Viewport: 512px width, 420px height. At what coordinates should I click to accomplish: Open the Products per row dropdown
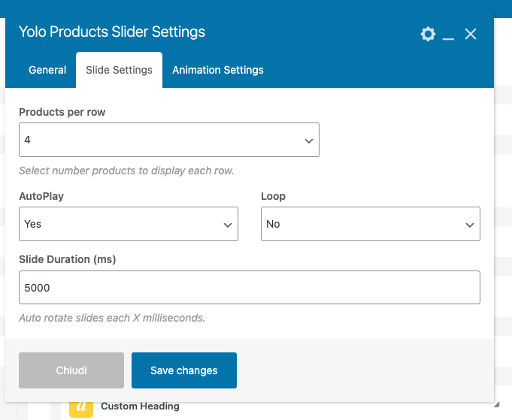pos(169,140)
